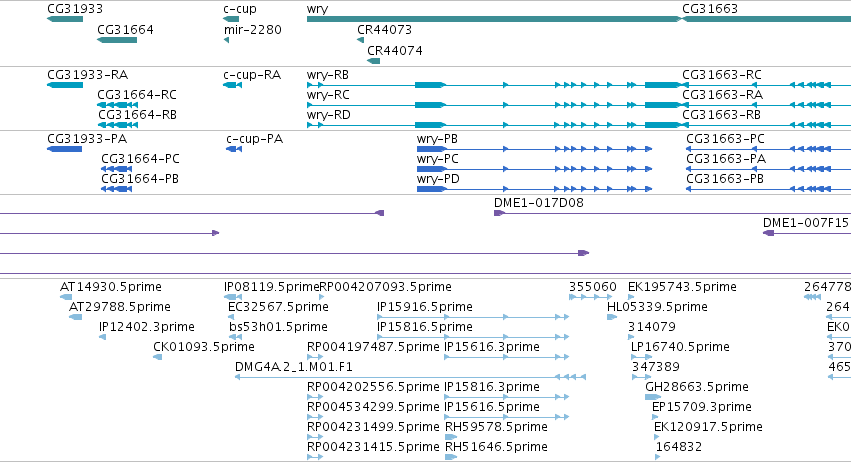Select EST IP15616.5prime

(x=506, y=417)
